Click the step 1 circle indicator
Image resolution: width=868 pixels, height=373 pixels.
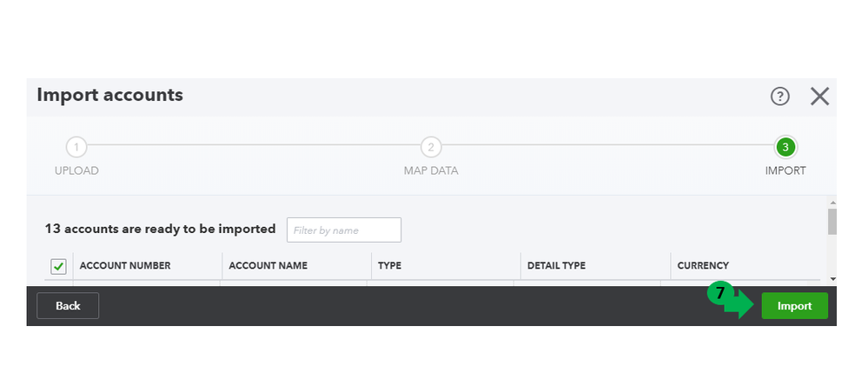(76, 147)
